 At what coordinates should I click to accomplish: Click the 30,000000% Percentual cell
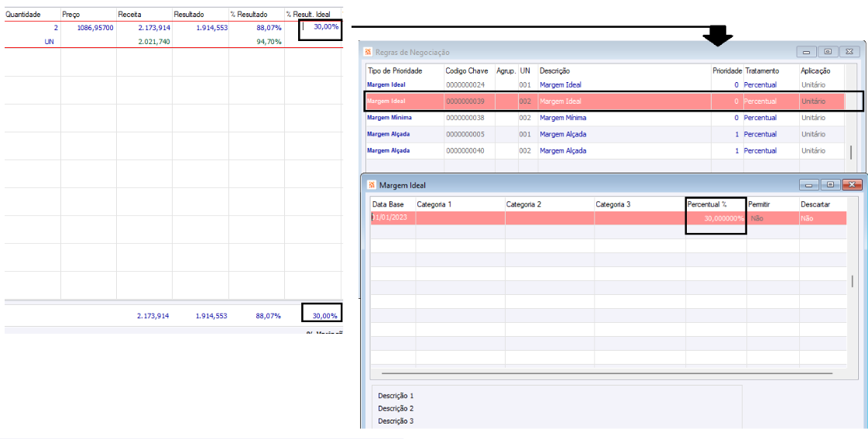715,218
